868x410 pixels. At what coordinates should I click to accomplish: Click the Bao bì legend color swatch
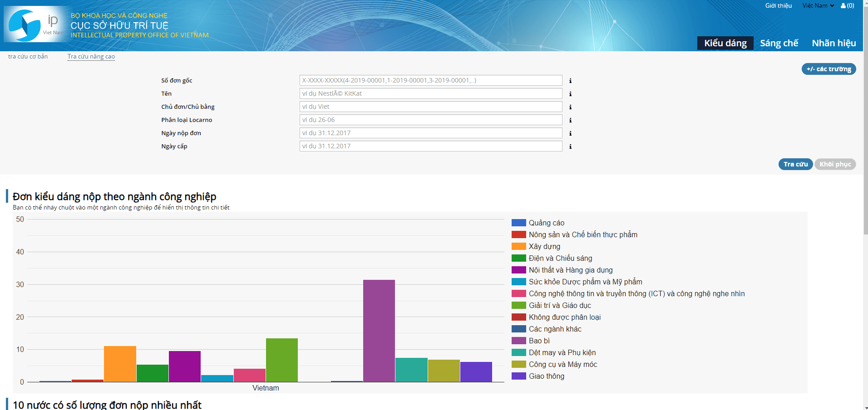click(518, 341)
